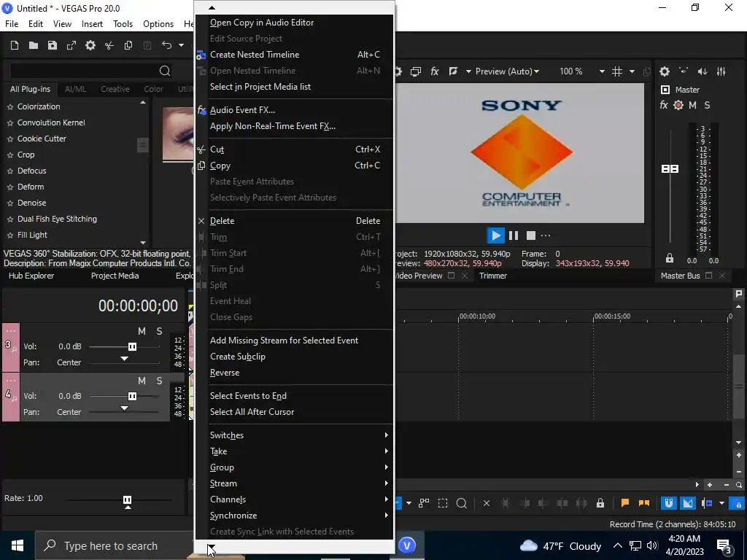Image resolution: width=747 pixels, height=560 pixels.
Task: Solo audio track 4
Action: coord(159,381)
